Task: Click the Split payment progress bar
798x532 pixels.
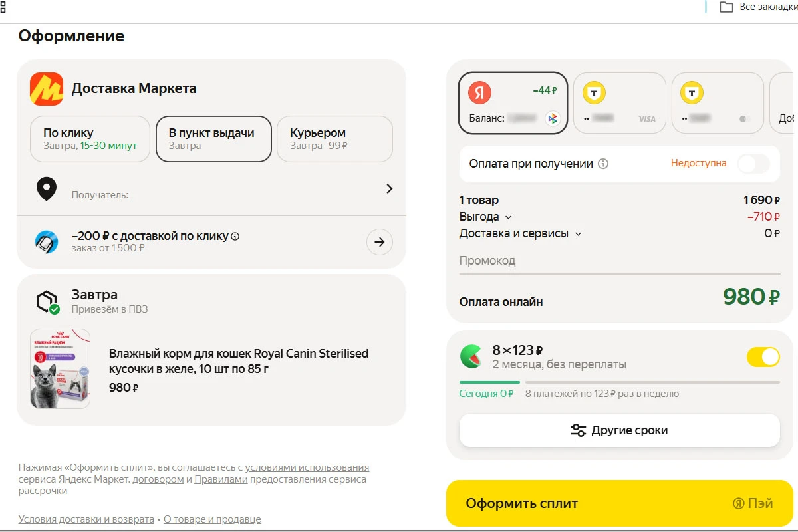Action: 619,382
